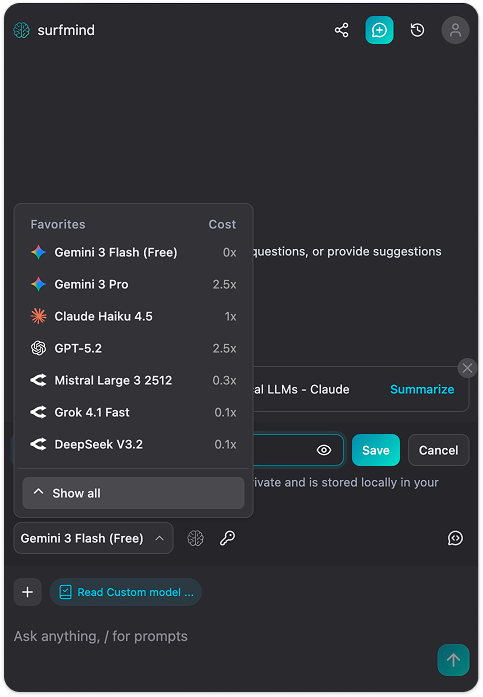Open the Gemini 3 Flash (Free) model dropdown
483x697 pixels.
(93, 538)
